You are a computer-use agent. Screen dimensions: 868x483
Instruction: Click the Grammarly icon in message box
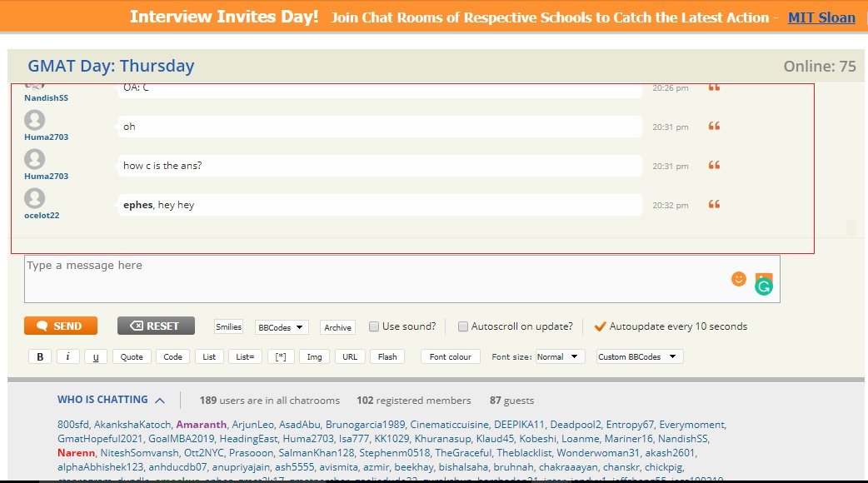pos(764,287)
